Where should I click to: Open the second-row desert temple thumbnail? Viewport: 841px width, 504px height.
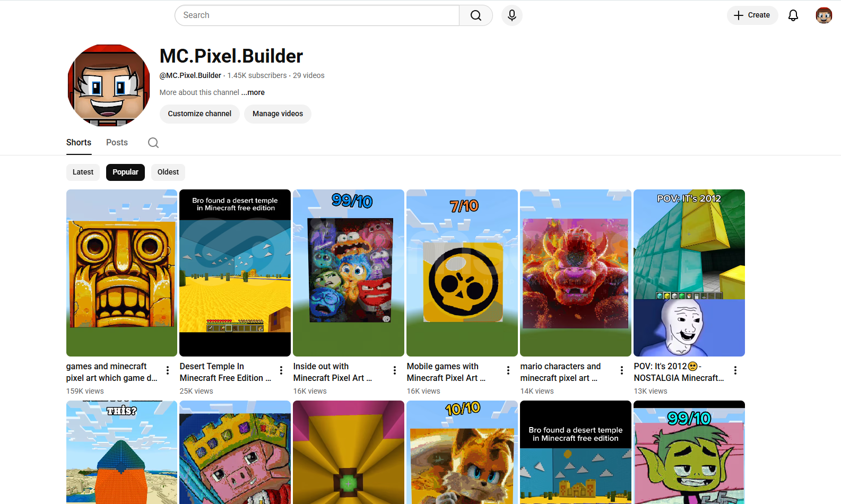(x=576, y=452)
